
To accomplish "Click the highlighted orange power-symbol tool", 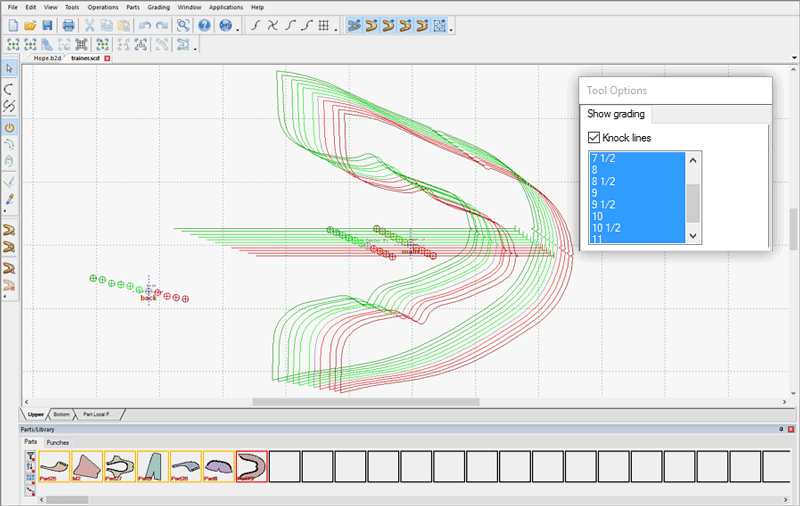I will [9, 128].
